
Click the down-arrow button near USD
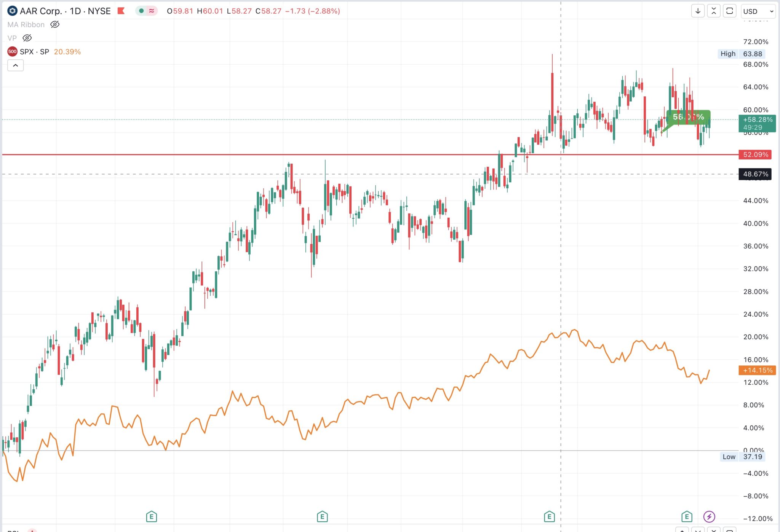(x=698, y=11)
